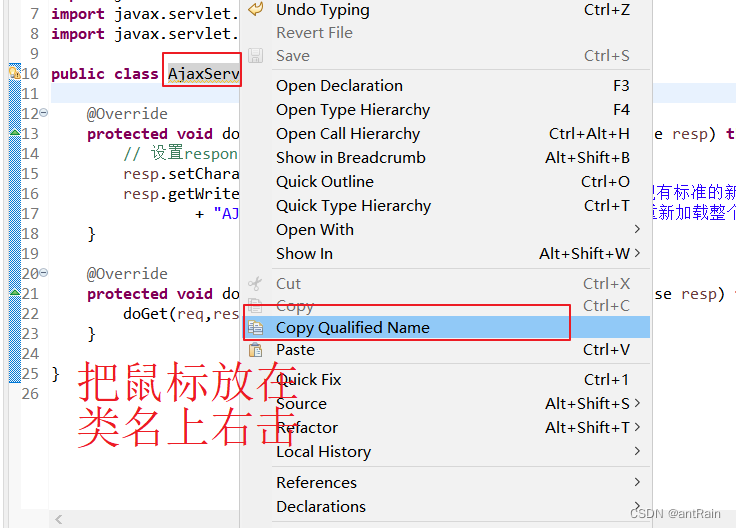The image size is (736, 528).
Task: Click the import statement on line 8
Action: coord(145,34)
